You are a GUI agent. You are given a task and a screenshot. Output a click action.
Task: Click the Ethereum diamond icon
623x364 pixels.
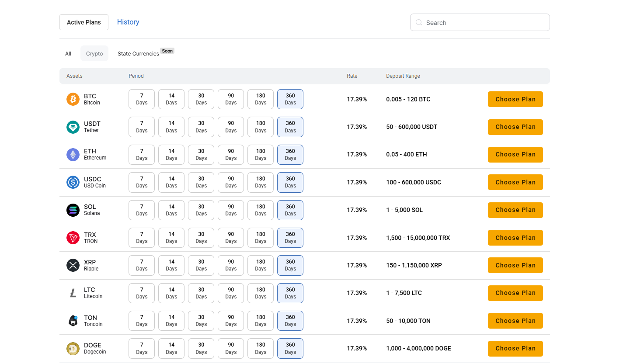[73, 154]
